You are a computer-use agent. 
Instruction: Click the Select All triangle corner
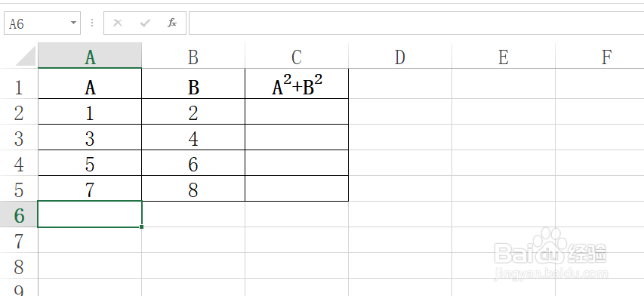[x=26, y=56]
